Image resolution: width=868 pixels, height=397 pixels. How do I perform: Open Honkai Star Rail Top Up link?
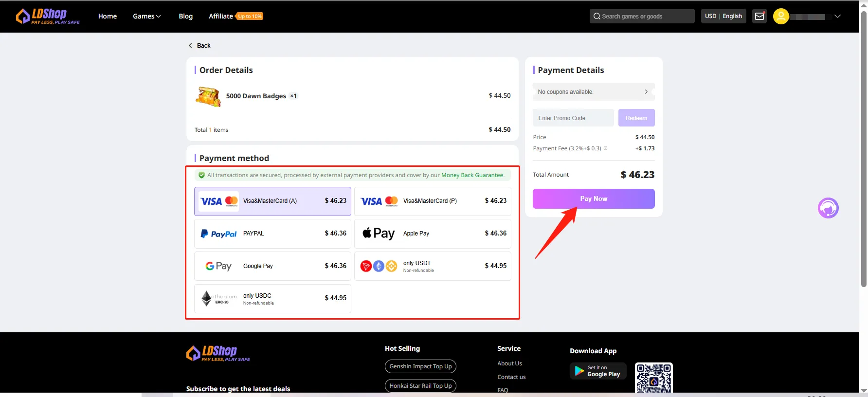pyautogui.click(x=420, y=386)
